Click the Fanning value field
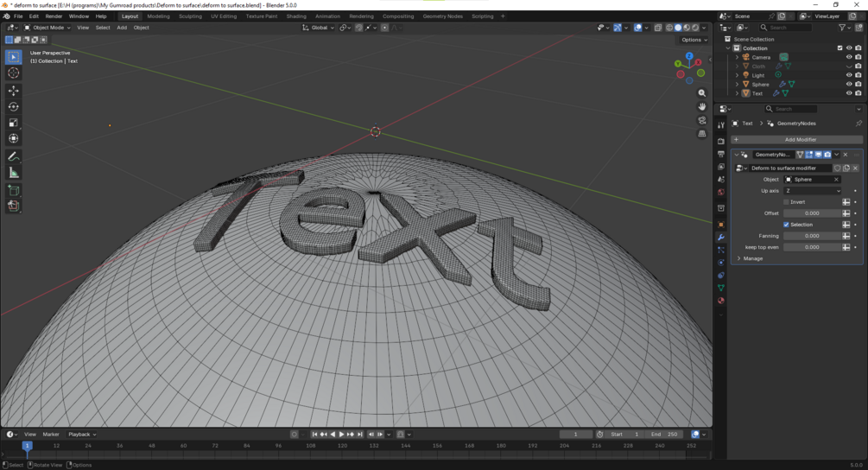 coord(812,236)
